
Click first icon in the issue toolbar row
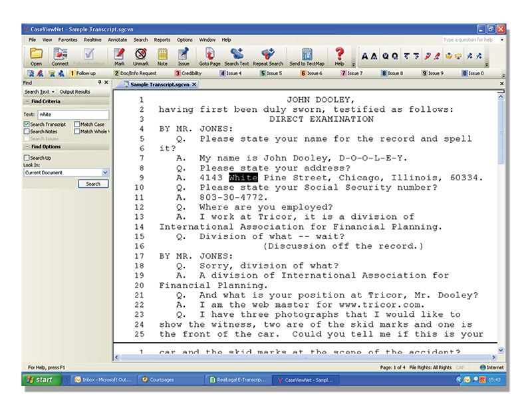(31, 73)
